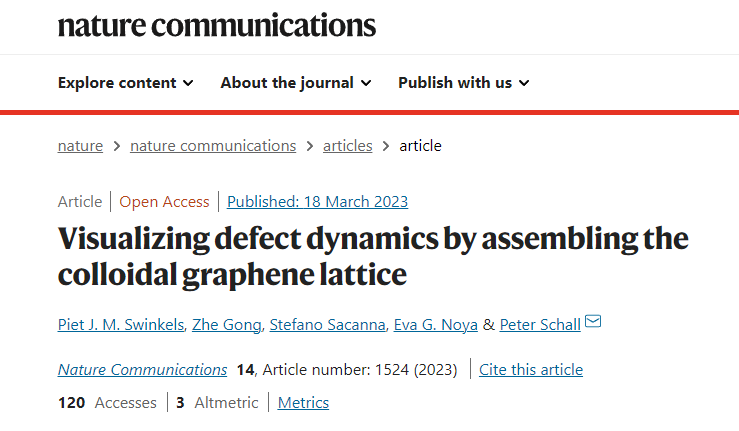Click the article title heading
The image size is (739, 431).
(x=372, y=257)
